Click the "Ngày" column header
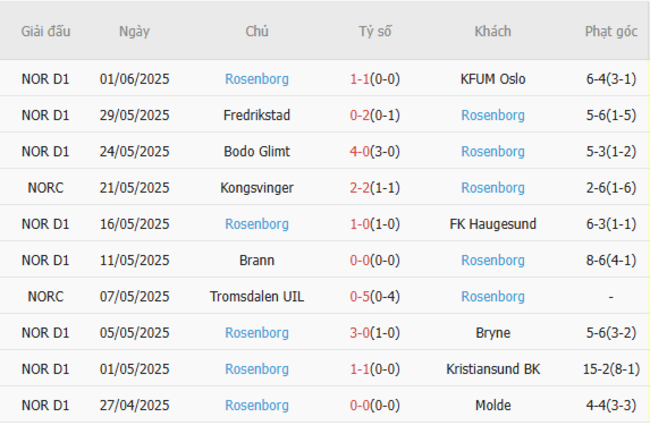This screenshot has height=434, width=650. [134, 31]
